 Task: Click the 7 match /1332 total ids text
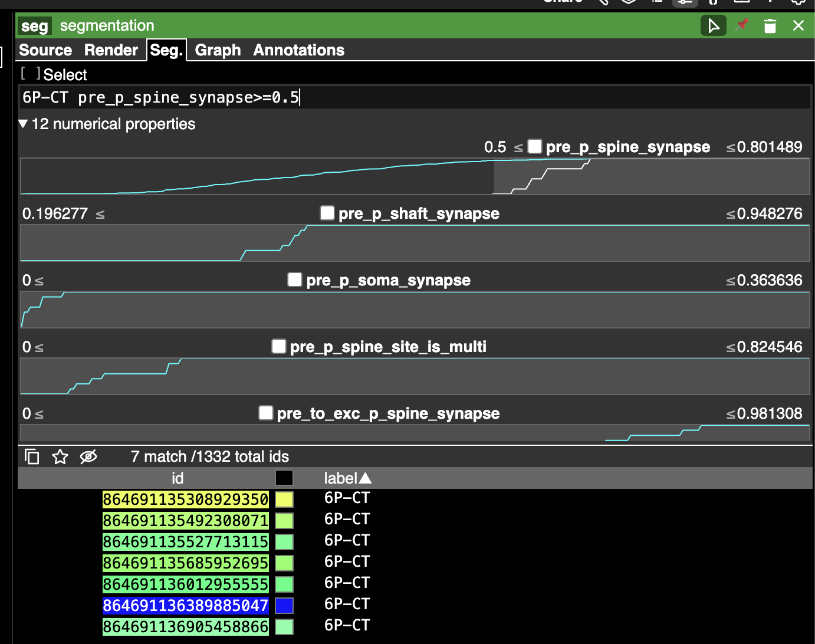point(210,456)
